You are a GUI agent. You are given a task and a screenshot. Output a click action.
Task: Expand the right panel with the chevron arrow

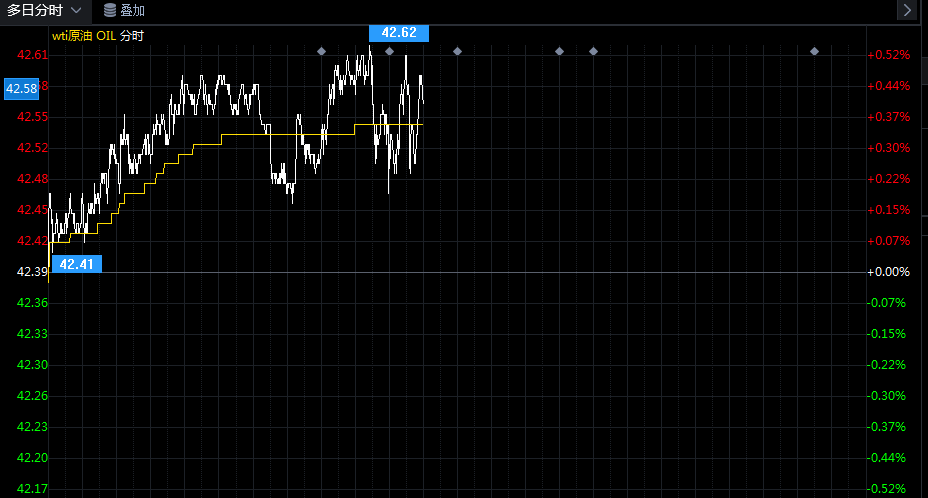pyautogui.click(x=907, y=10)
